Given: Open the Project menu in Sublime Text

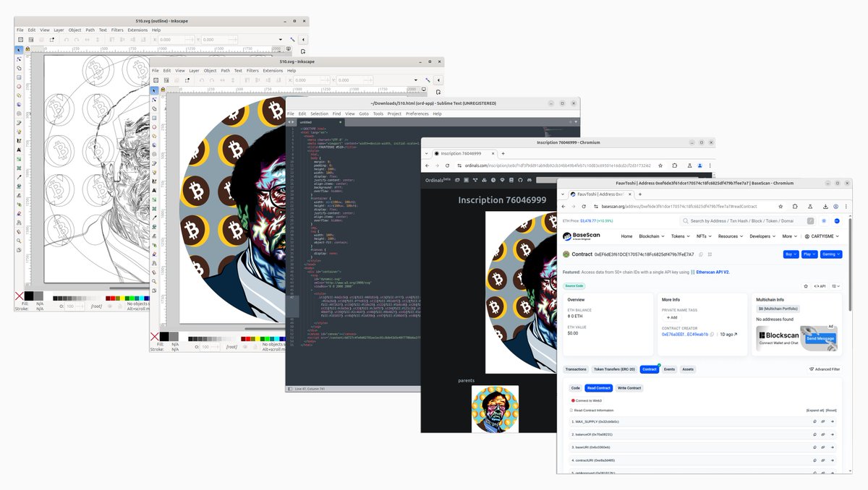Looking at the screenshot, I should coord(394,113).
